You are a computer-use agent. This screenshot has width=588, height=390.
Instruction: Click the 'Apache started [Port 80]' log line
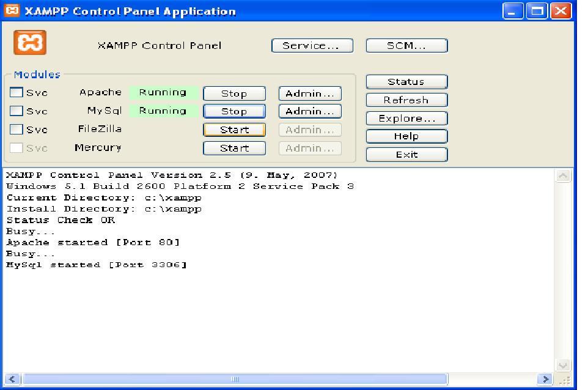coord(93,242)
